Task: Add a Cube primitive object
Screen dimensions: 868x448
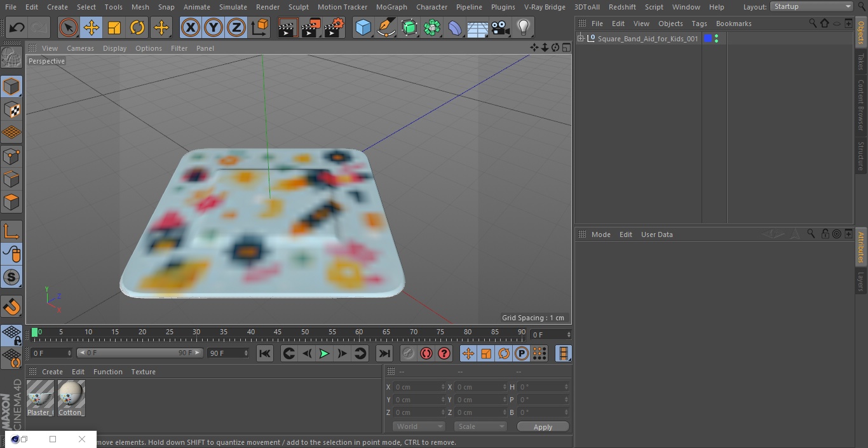Action: point(363,28)
